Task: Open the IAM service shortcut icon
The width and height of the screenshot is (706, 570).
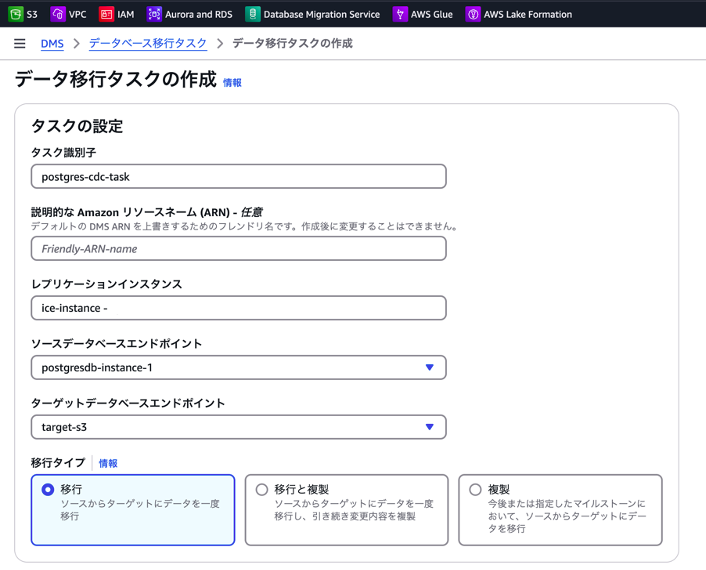Action: pyautogui.click(x=106, y=14)
